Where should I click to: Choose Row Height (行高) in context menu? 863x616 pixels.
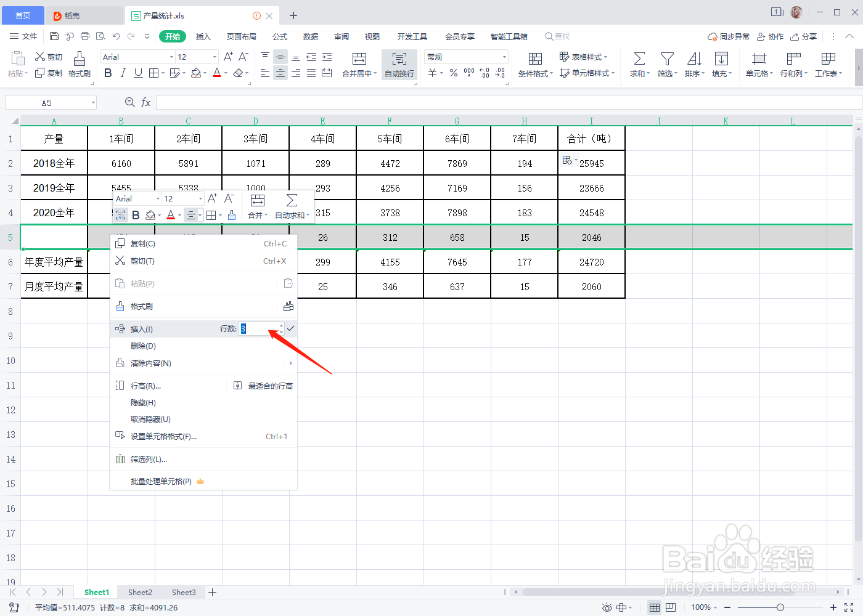pos(145,386)
